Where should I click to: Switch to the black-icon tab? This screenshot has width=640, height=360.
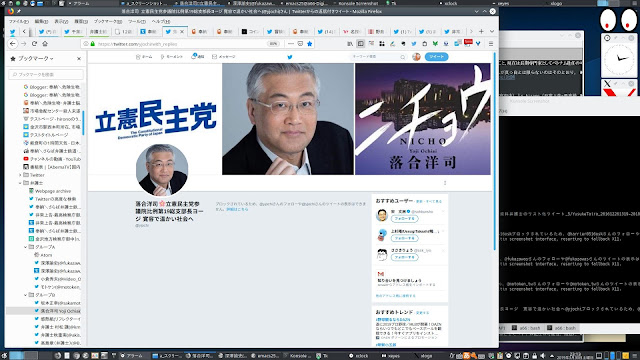[x=250, y=31]
